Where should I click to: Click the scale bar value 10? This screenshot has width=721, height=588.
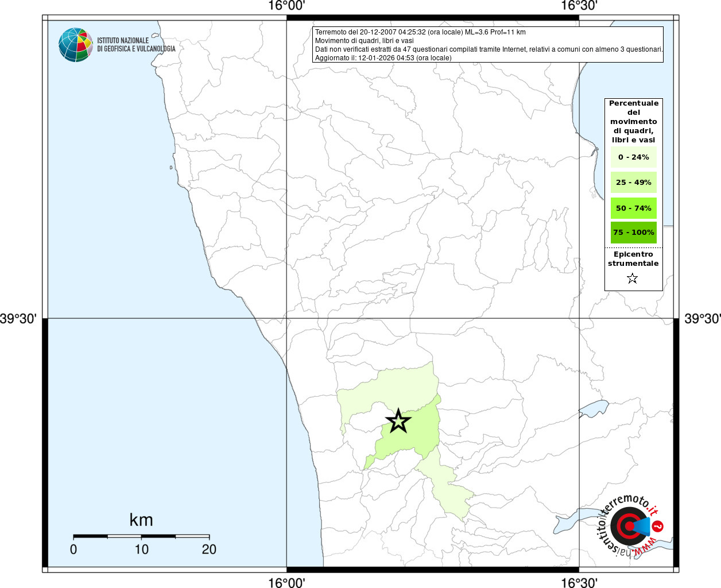[141, 550]
